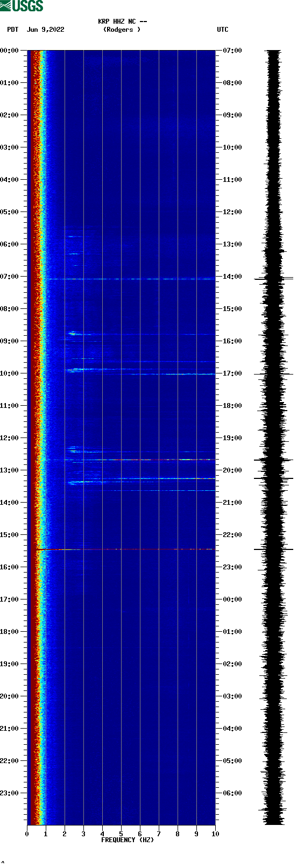Image resolution: width=297 pixels, height=868 pixels.
Task: Click the 23:00 PDT time label
Action: [x=9, y=793]
